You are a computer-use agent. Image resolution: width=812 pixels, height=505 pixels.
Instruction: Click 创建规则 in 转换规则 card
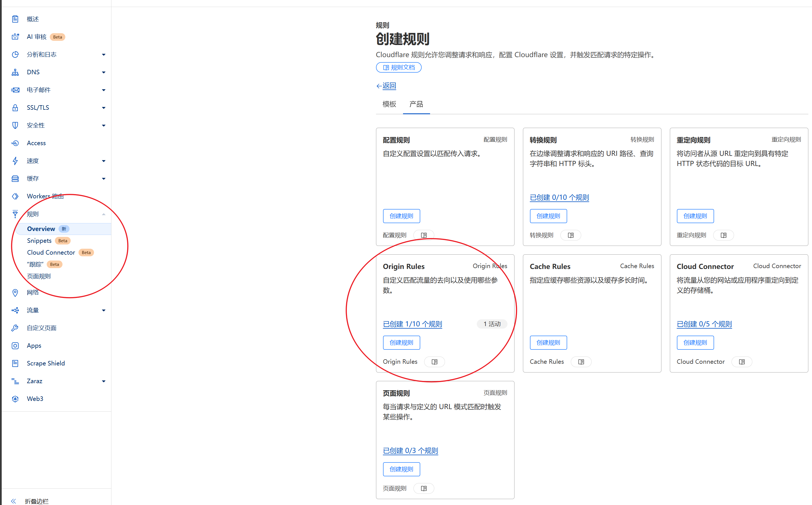click(x=548, y=216)
